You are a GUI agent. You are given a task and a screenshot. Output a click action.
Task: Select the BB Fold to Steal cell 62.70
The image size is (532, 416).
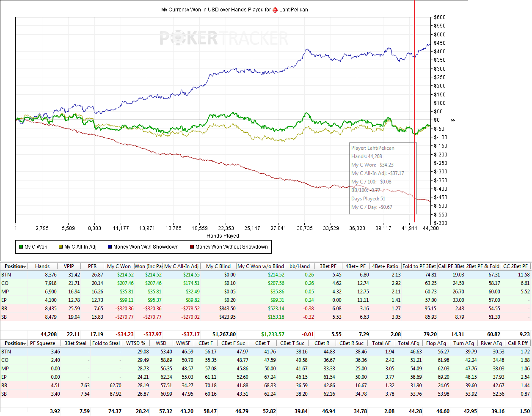116,386
